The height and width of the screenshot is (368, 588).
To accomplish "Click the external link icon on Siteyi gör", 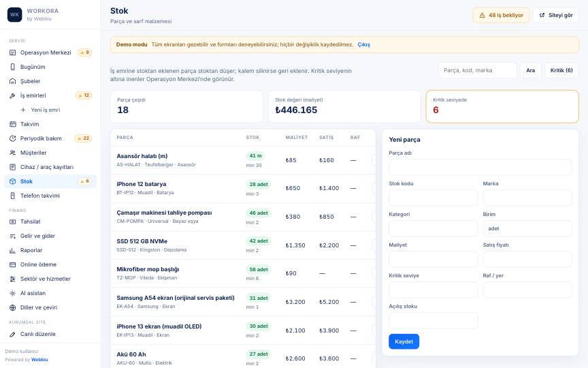I will click(542, 16).
